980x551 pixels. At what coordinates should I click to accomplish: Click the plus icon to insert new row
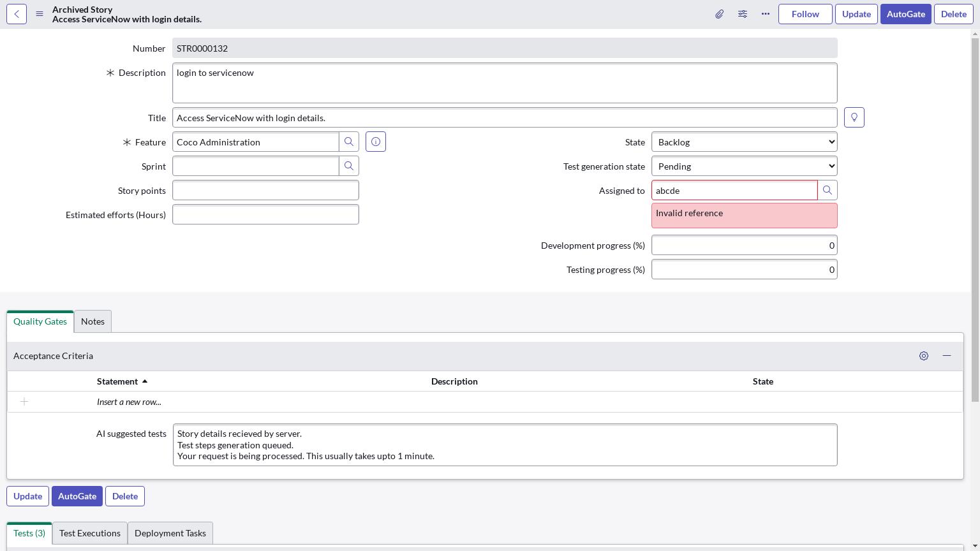pyautogui.click(x=24, y=402)
